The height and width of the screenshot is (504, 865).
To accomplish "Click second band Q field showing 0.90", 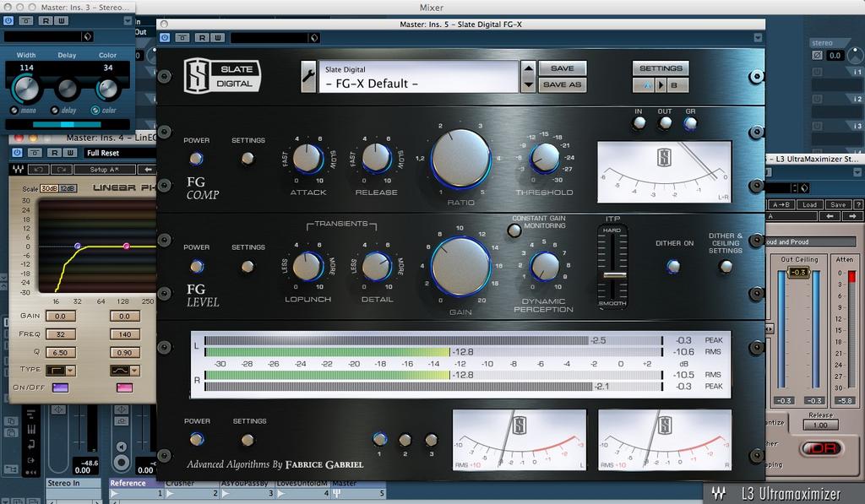I will (x=125, y=352).
